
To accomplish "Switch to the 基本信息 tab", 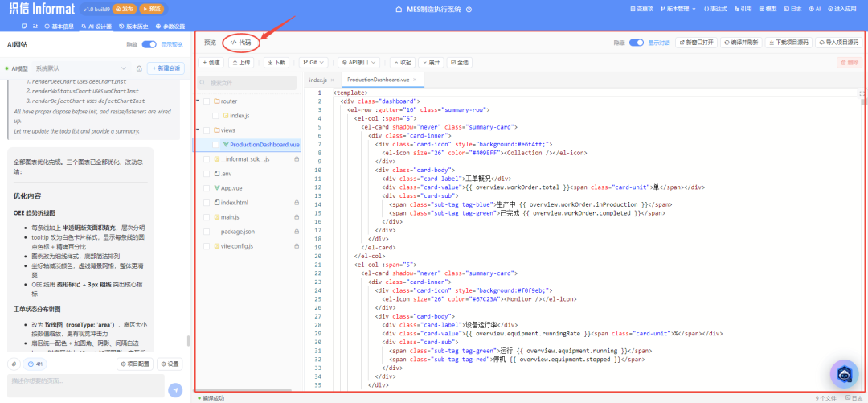I will [59, 26].
